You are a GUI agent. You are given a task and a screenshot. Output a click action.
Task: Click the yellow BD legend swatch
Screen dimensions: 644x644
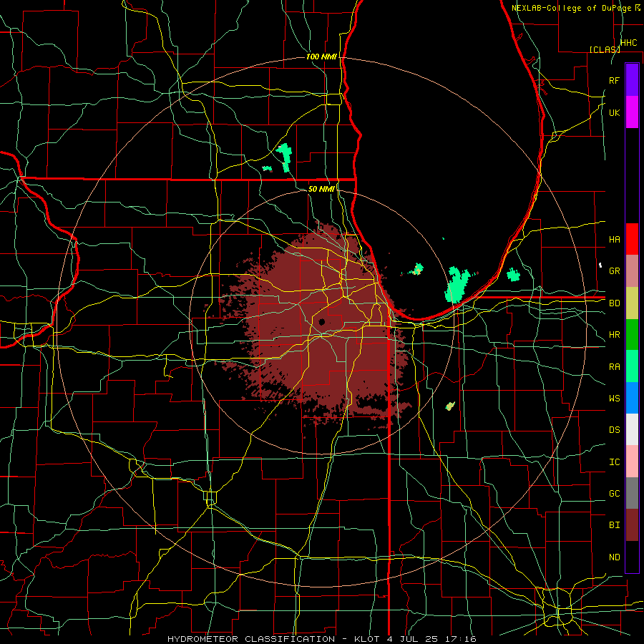632,303
